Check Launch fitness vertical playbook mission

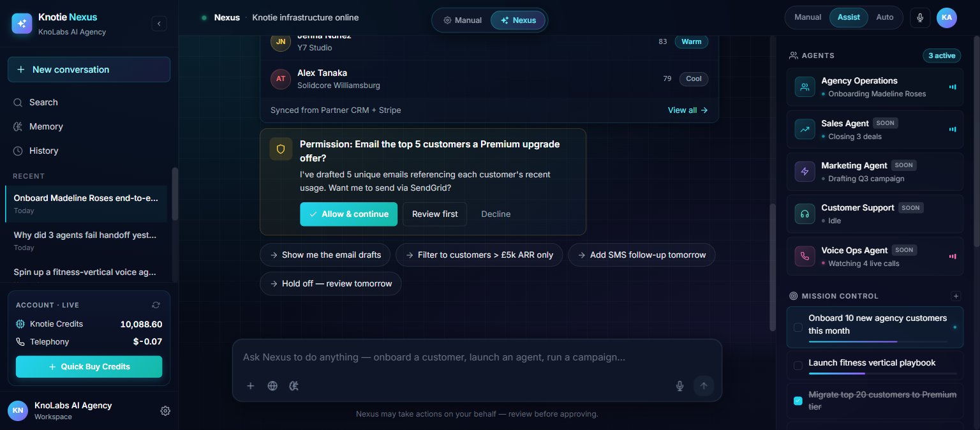tap(798, 366)
